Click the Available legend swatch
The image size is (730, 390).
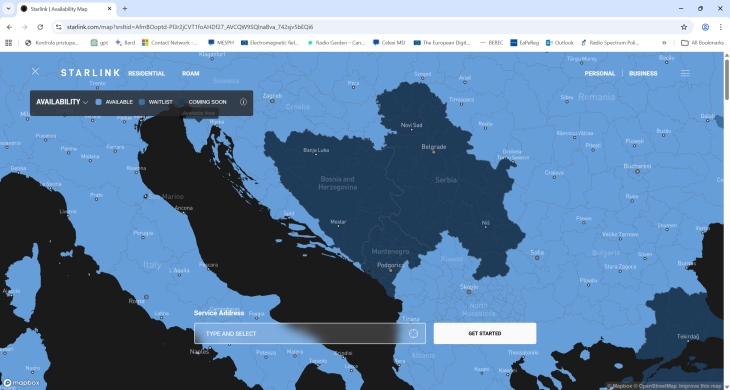pyautogui.click(x=98, y=102)
